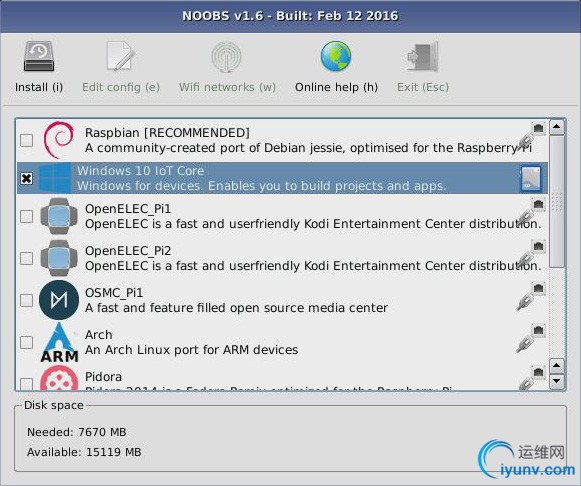Screen dimensions: 581x486
Task: Click the OSMC_Pi1 round logo
Action: pyautogui.click(x=59, y=300)
